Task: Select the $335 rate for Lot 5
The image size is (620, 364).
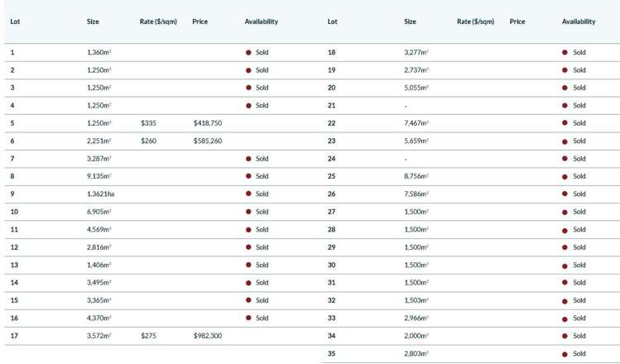Action: tap(148, 123)
